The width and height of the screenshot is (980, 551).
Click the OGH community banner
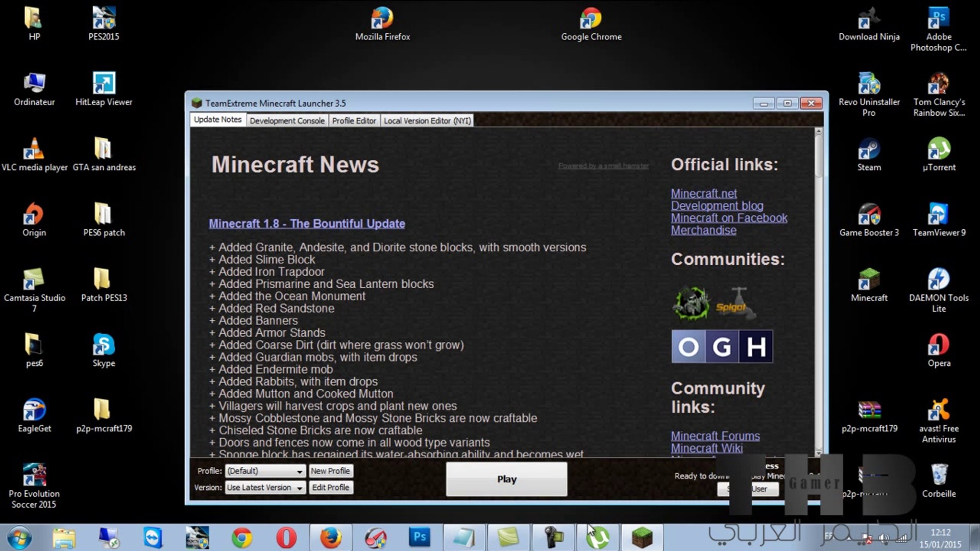pyautogui.click(x=722, y=346)
